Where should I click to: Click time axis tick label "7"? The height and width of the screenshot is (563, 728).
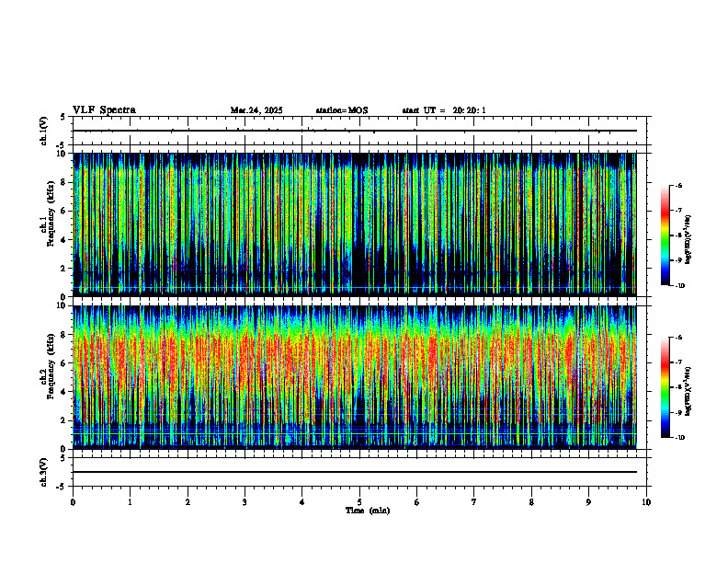[474, 502]
